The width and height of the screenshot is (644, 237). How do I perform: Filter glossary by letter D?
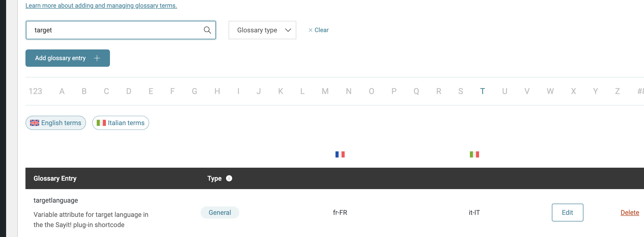[129, 91]
